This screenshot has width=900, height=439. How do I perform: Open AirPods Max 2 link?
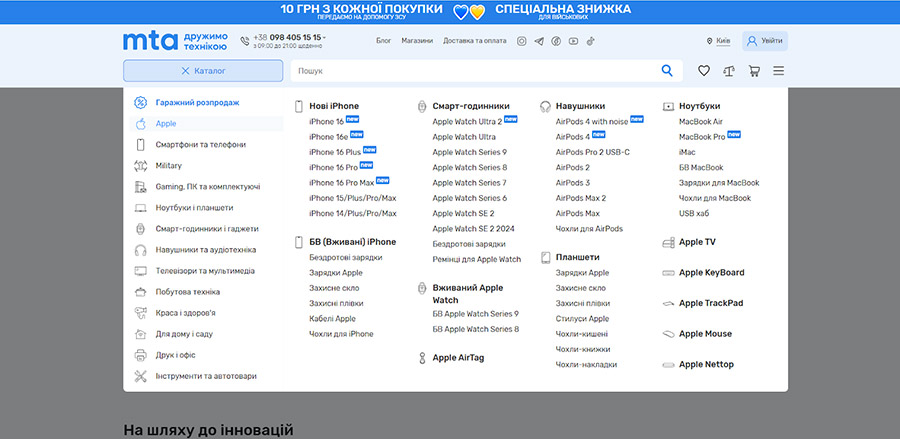point(581,198)
